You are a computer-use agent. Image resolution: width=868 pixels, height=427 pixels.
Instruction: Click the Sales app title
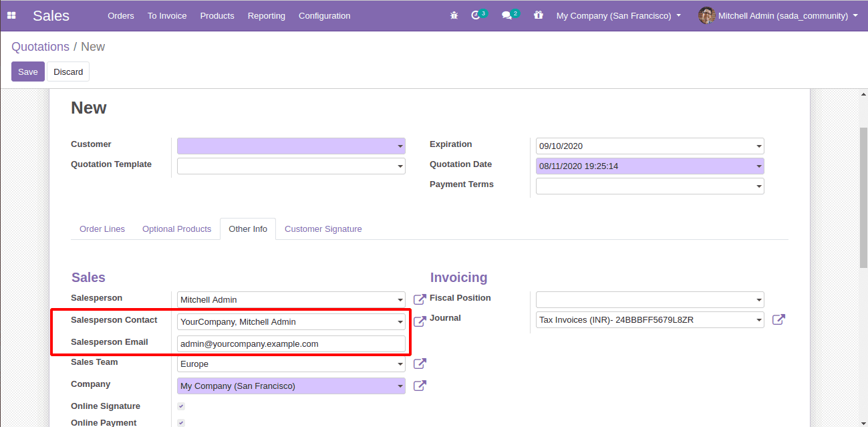pos(51,15)
